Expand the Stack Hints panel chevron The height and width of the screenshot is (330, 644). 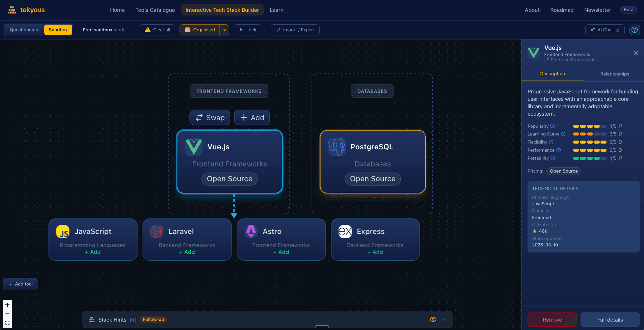point(444,319)
